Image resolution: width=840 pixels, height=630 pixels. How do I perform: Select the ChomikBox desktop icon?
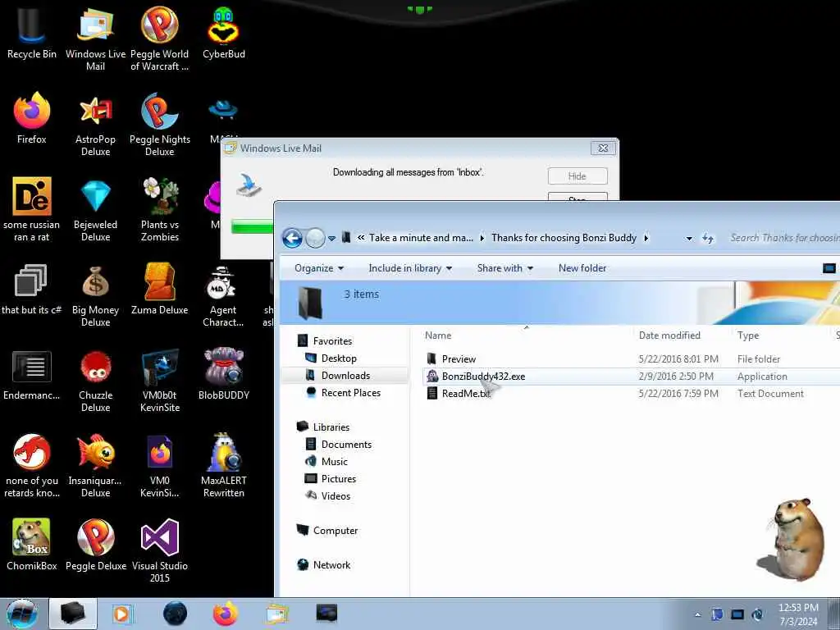pos(32,545)
